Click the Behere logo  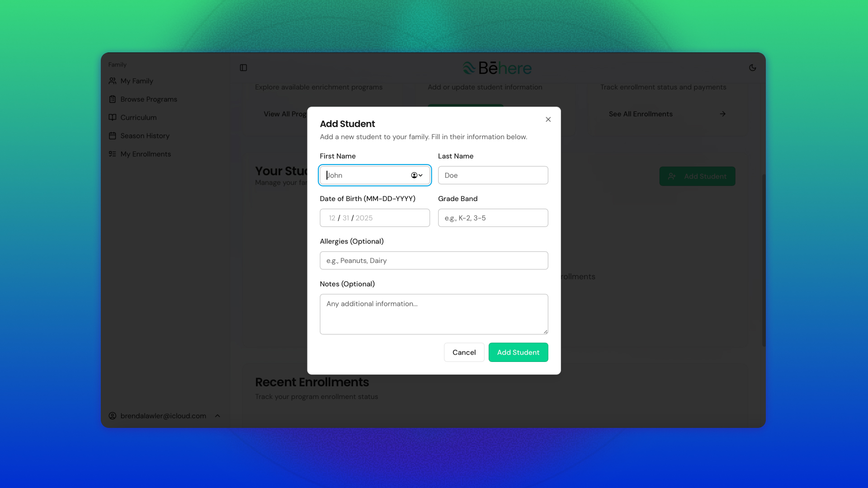(x=497, y=67)
